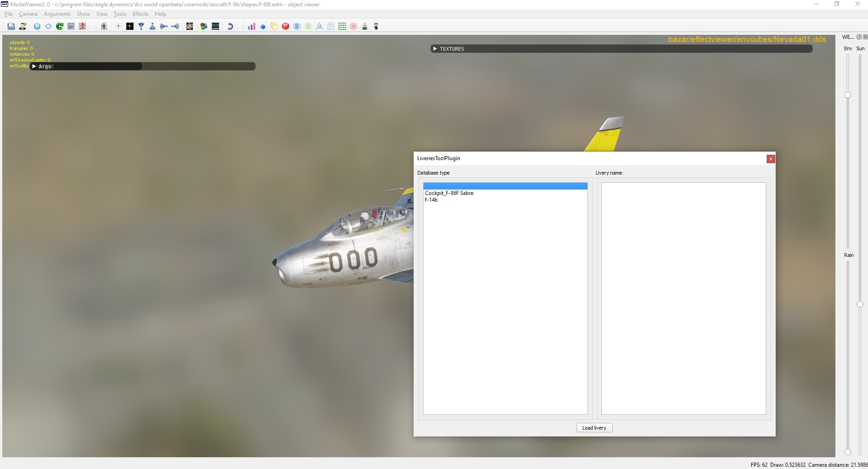Click the empty Livery name list
This screenshot has height=469, width=868.
(683, 298)
